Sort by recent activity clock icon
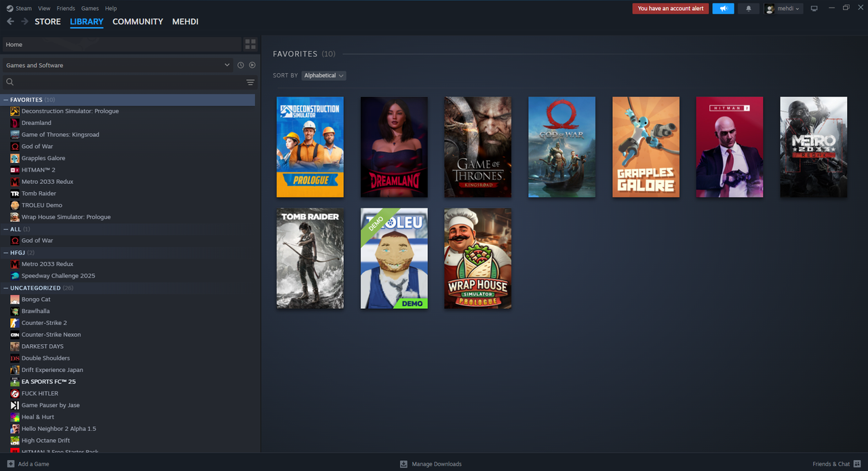This screenshot has width=868, height=471. (240, 65)
